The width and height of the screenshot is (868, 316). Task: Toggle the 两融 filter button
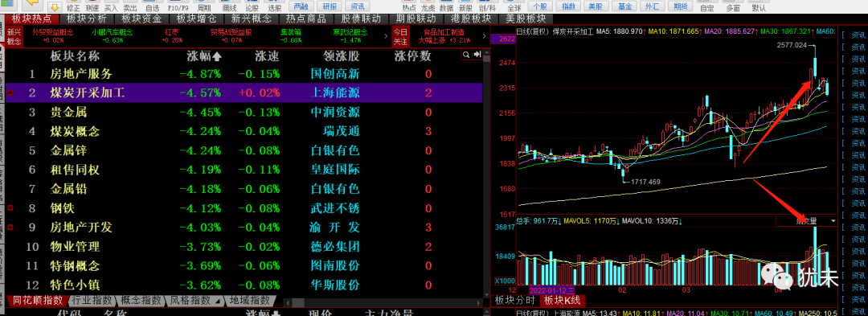[301, 6]
